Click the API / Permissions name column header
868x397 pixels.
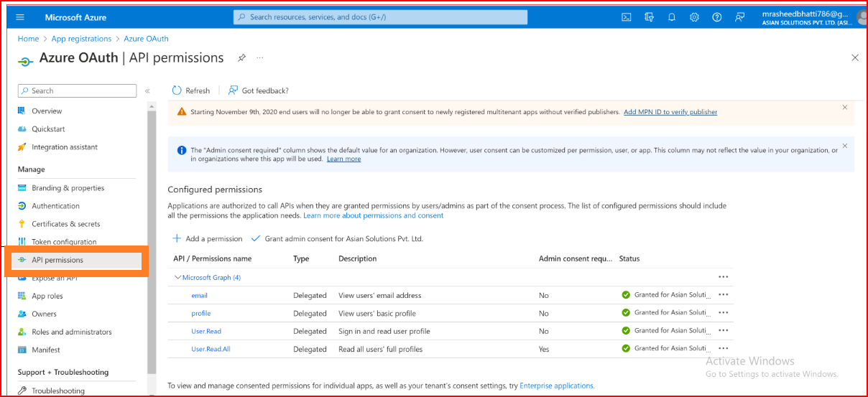coord(213,258)
